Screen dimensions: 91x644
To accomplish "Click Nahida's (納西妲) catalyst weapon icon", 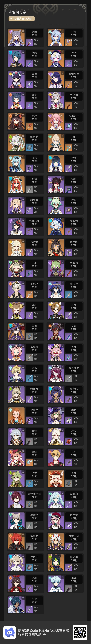I will [x=29, y=147].
